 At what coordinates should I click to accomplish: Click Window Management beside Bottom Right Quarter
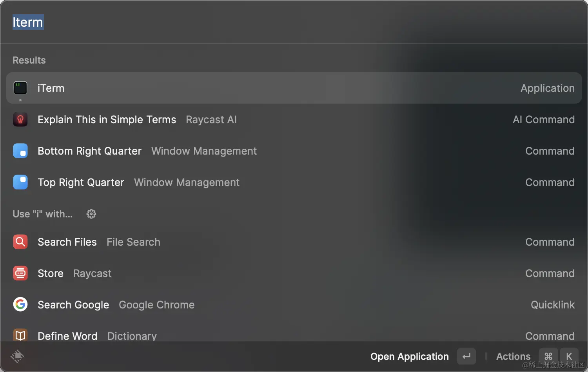point(204,151)
